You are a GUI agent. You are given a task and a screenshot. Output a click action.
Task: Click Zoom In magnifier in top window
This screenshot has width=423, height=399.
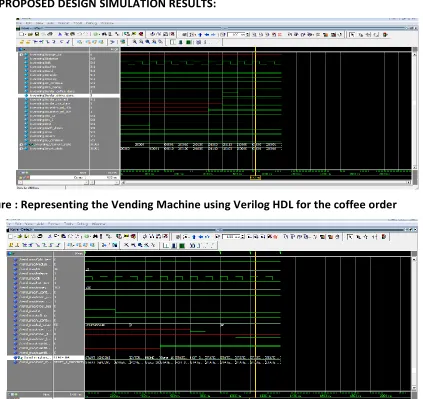(134, 42)
